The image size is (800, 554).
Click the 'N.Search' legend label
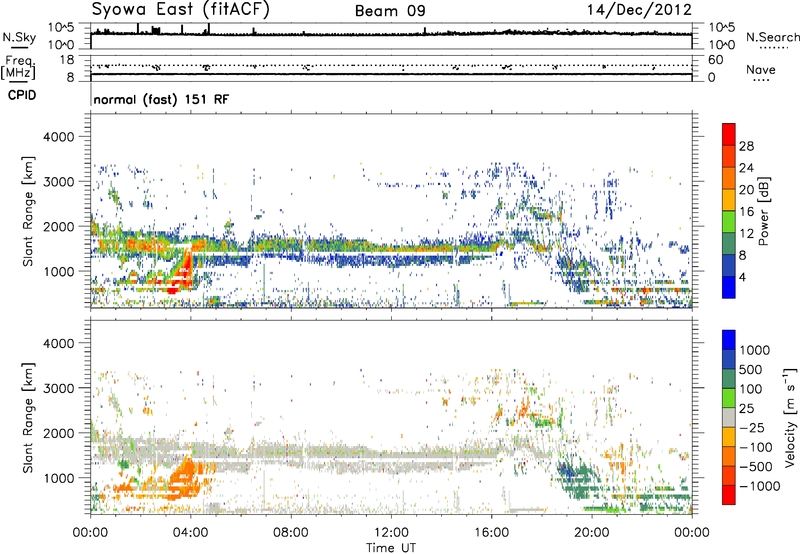(772, 37)
